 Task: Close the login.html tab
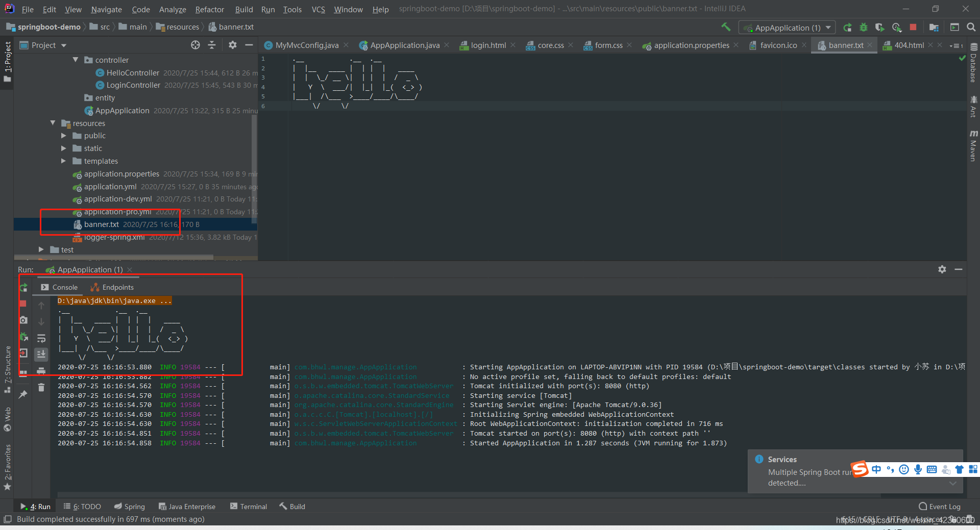(513, 45)
